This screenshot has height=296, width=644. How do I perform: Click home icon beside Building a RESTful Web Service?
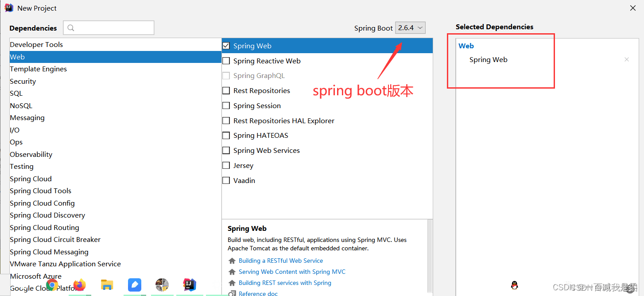pyautogui.click(x=232, y=261)
